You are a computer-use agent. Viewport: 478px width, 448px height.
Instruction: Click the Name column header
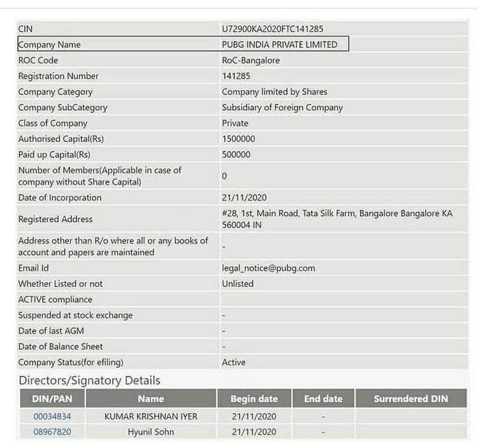pos(151,399)
